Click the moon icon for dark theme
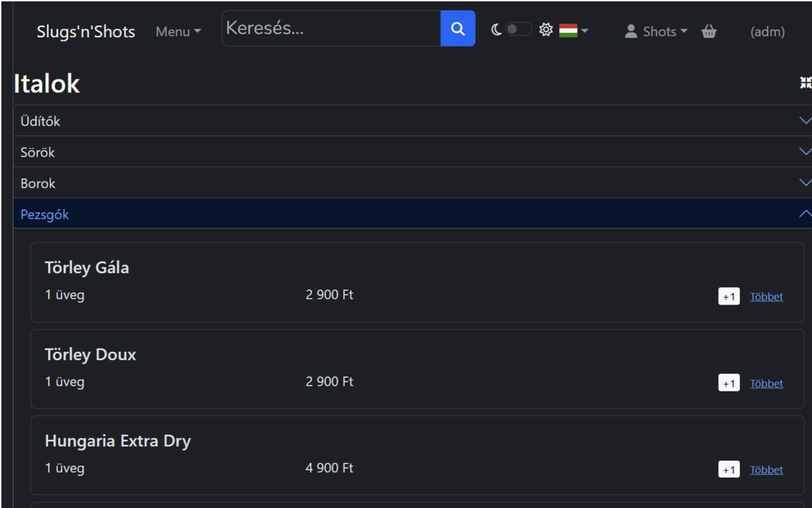Screen dimensions: 812x508 coord(496,29)
